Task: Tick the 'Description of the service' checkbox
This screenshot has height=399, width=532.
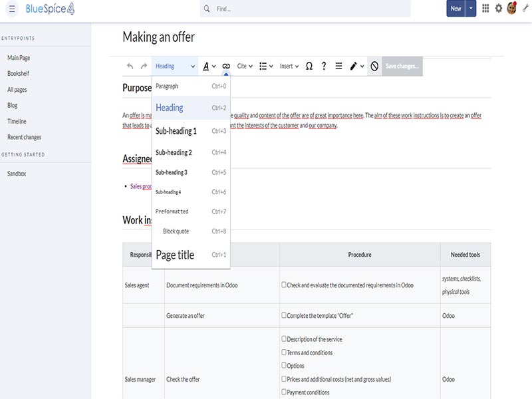Action: point(284,339)
